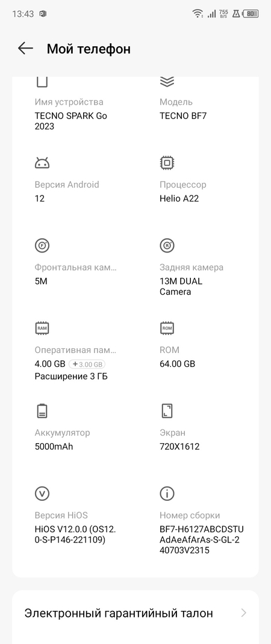Tap the back arrow icon
271x644 pixels.
click(x=25, y=49)
